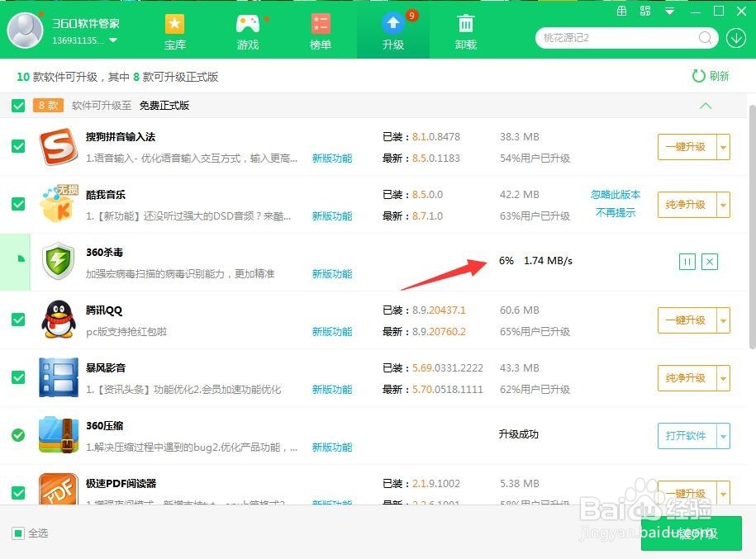Open the 榜单 rankings tab
Screen dimensions: 756x559
coord(321,32)
